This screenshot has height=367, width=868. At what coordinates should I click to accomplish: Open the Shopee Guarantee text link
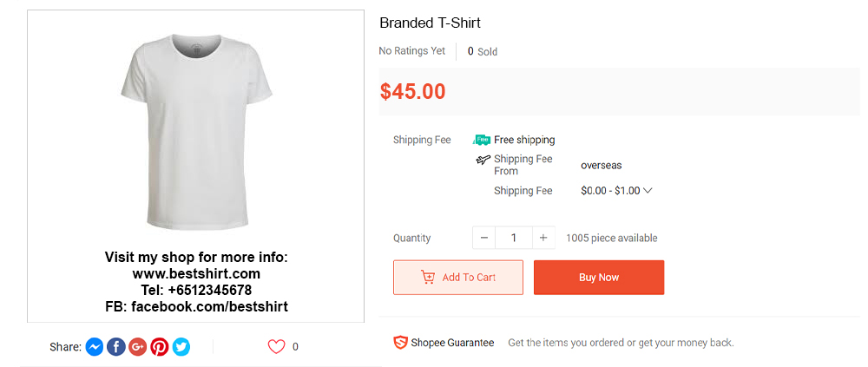(x=452, y=343)
